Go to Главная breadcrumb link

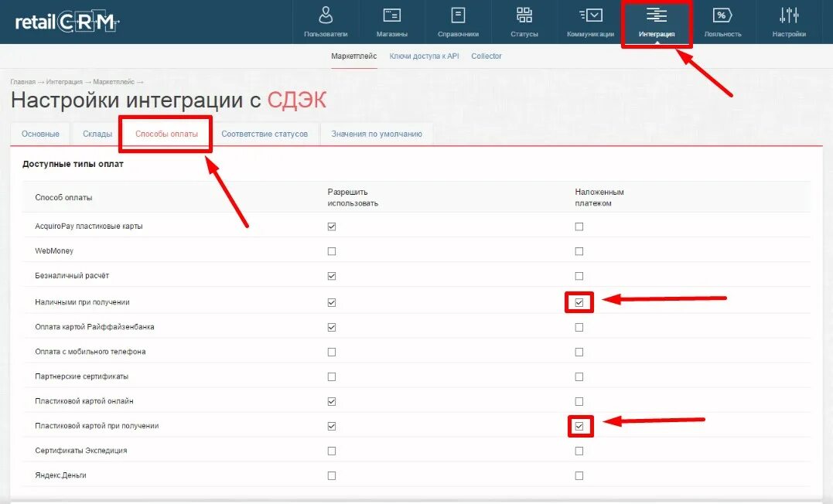23,82
